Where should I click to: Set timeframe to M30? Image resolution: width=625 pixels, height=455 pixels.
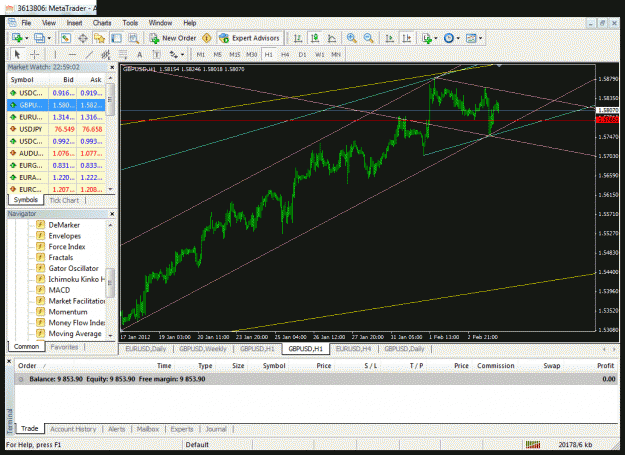point(251,55)
